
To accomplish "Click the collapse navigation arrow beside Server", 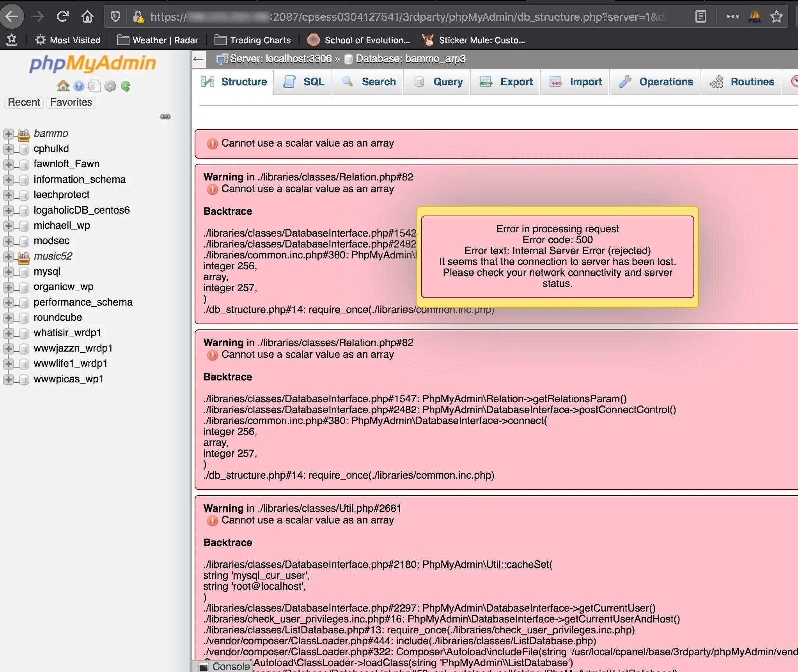I will point(198,59).
